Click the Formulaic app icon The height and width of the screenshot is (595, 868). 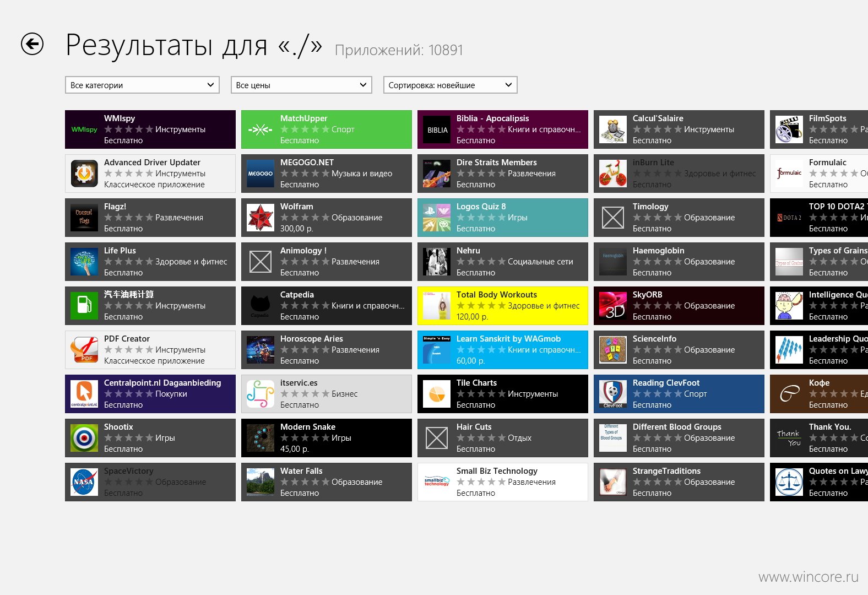[x=789, y=174]
